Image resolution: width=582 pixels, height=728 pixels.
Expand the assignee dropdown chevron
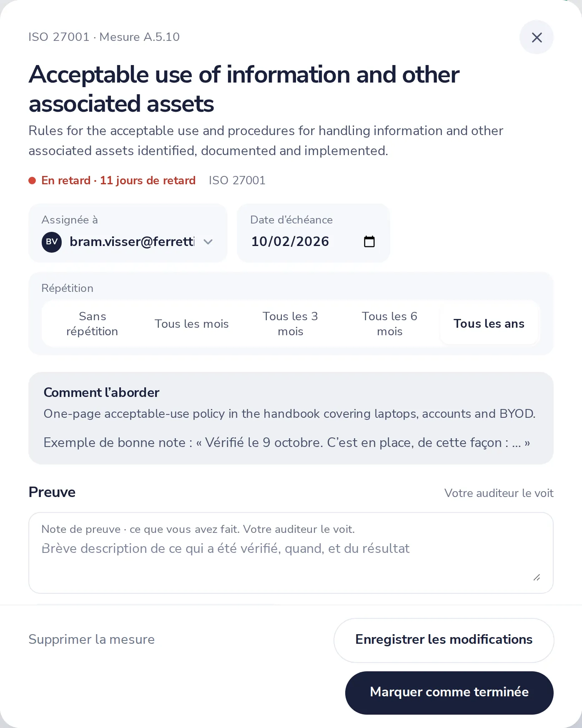[208, 242]
